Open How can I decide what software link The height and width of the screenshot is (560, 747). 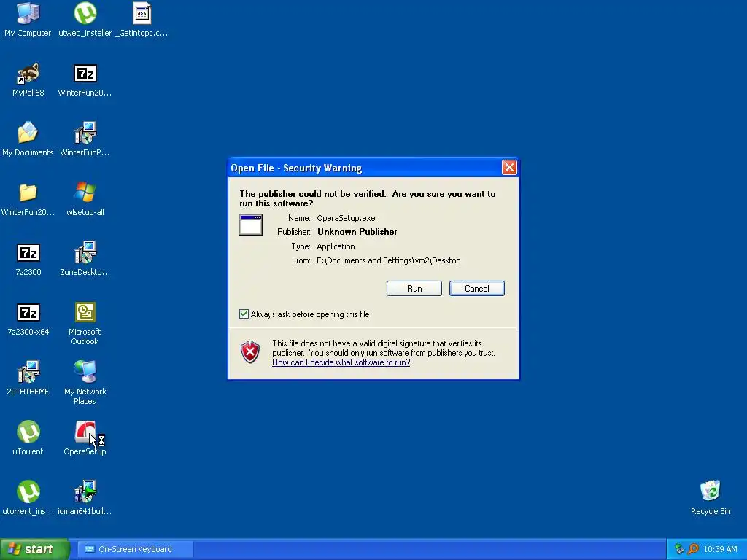click(341, 362)
